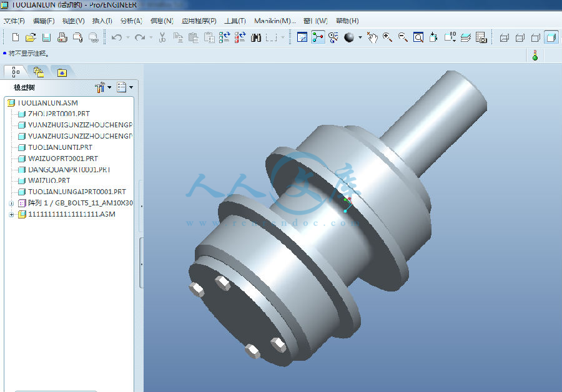The height and width of the screenshot is (392, 562).
Task: Click the appearance gallery sphere icon
Action: coord(349,37)
